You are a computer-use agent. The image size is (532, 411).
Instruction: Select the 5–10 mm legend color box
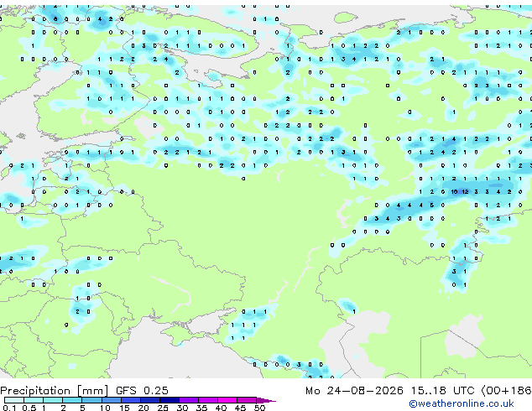click(x=91, y=400)
